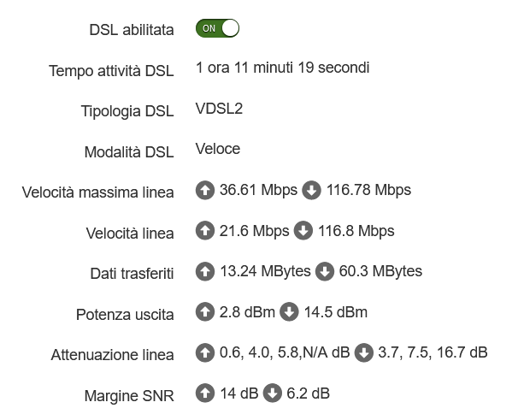
Task: Click the Attenuazione linea label
Action: (x=112, y=355)
